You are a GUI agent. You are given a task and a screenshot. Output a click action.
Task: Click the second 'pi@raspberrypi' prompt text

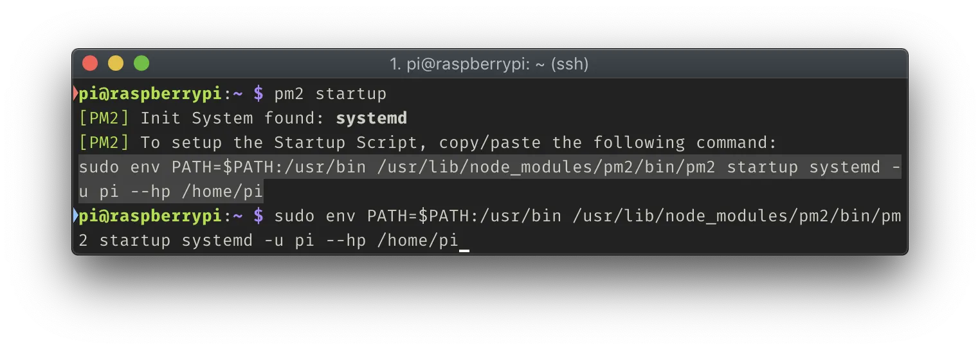[x=150, y=216]
